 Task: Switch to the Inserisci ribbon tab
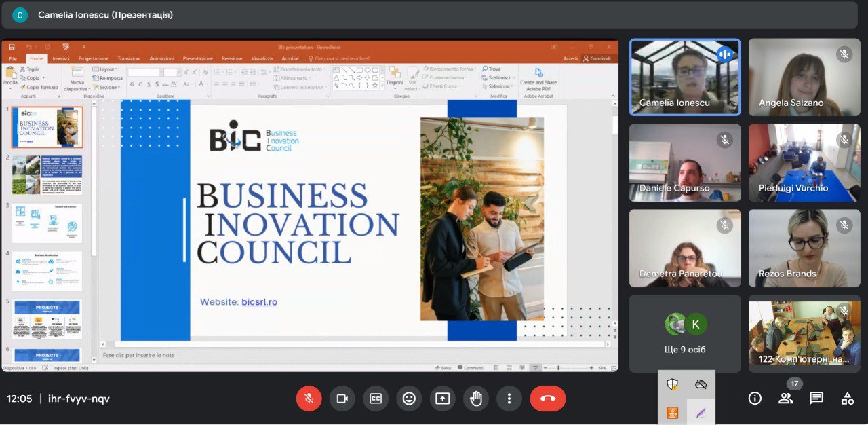61,58
